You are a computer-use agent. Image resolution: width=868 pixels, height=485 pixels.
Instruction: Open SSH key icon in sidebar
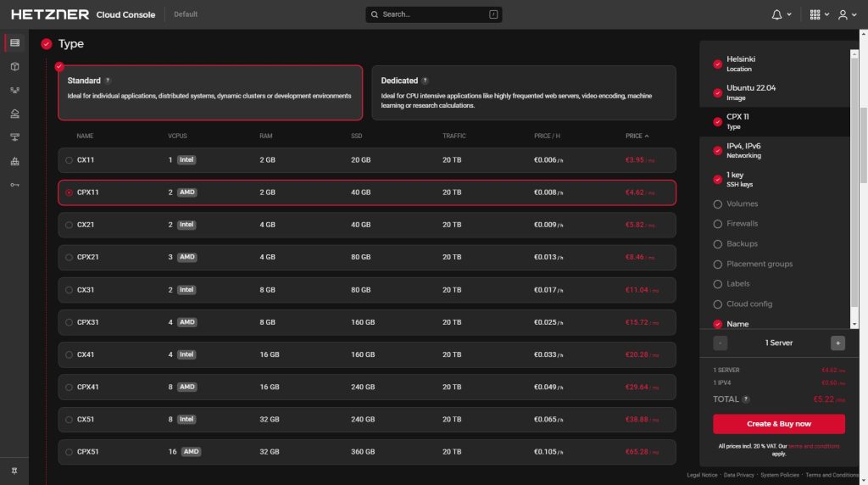(x=14, y=185)
